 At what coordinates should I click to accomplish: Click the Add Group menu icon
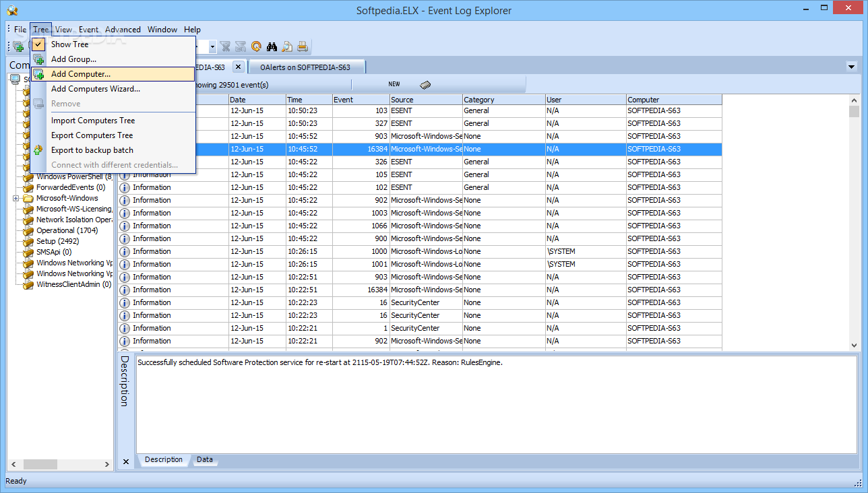click(38, 59)
